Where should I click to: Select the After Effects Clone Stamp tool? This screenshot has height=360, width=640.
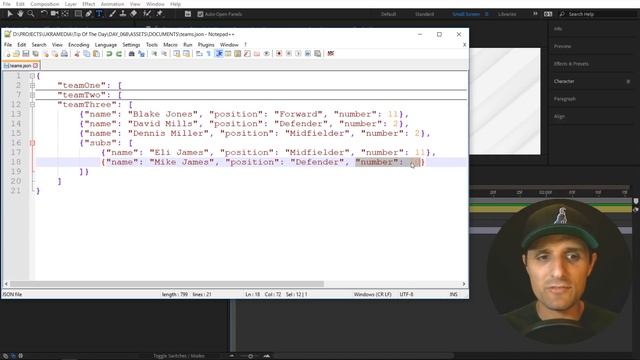pos(122,14)
